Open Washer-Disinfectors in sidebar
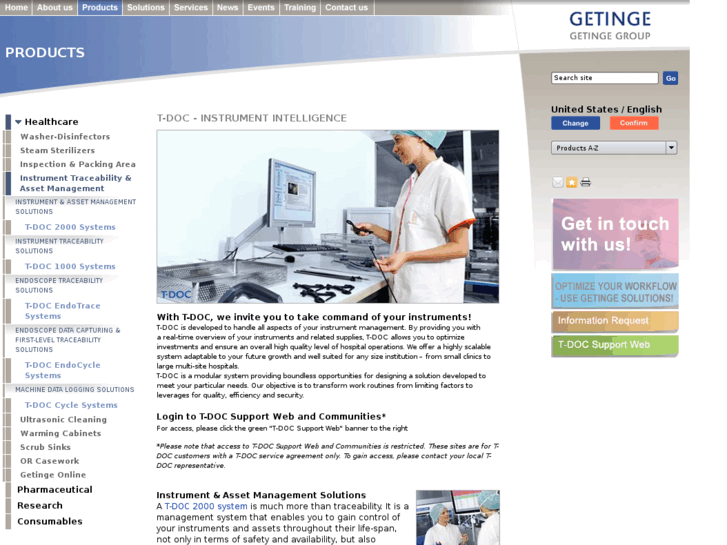 65,136
